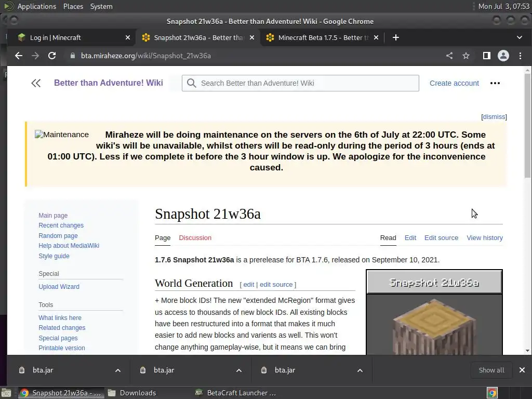This screenshot has height=399, width=532.
Task: Open wiki more options ellipsis menu
Action: [495, 83]
